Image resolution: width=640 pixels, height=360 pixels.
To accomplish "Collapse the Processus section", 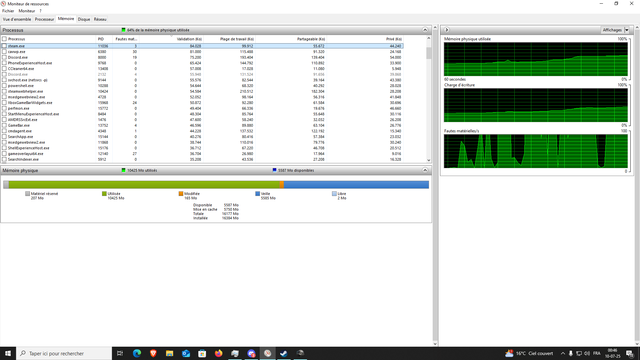I will tap(425, 30).
